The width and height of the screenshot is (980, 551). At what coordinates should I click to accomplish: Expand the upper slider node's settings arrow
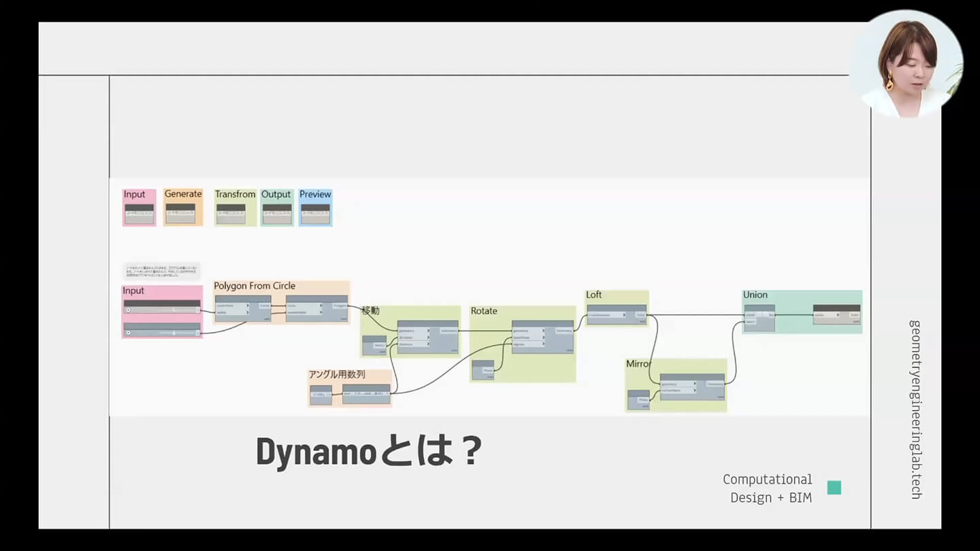(127, 310)
